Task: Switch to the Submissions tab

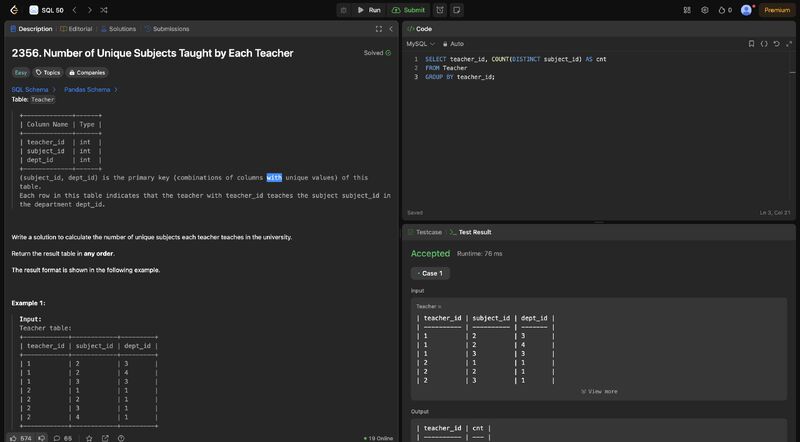Action: [167, 29]
